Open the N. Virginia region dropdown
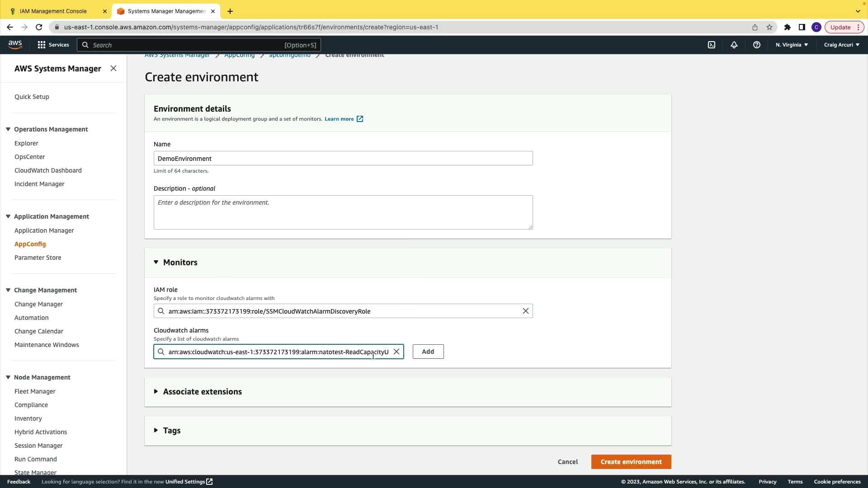 792,45
